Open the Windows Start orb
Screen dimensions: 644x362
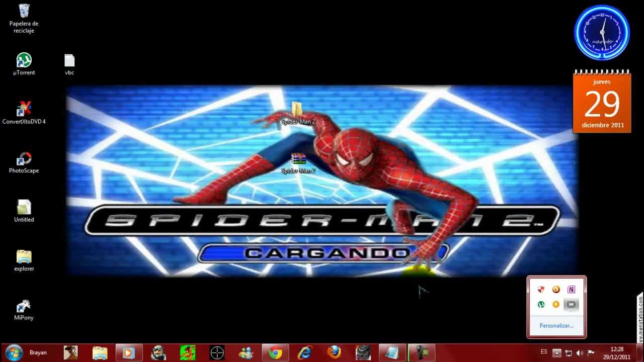tap(14, 352)
